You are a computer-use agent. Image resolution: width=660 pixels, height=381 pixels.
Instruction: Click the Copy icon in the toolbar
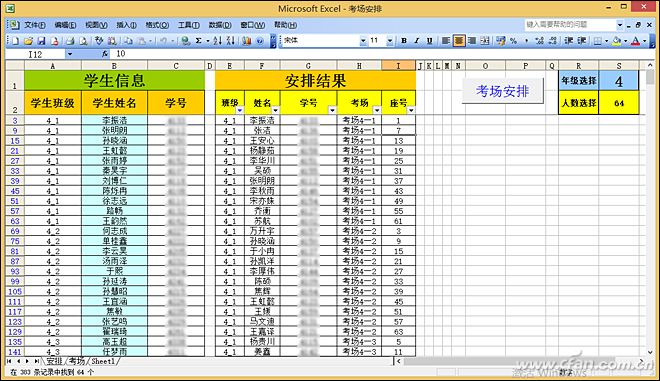click(x=128, y=41)
